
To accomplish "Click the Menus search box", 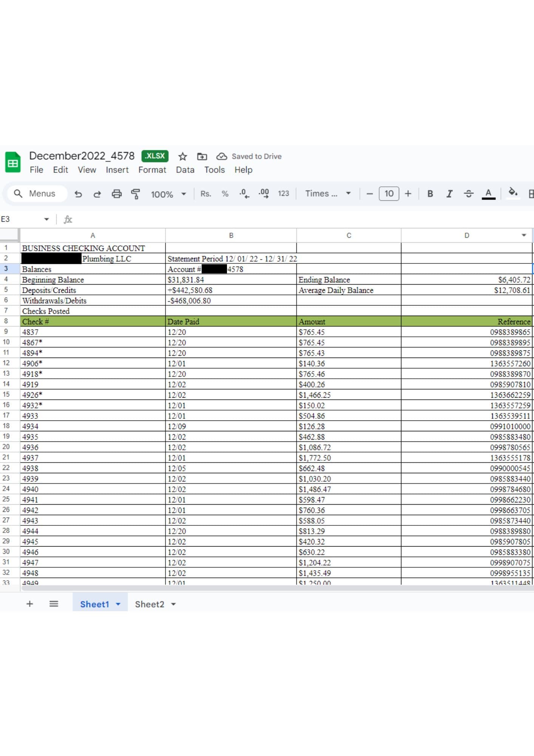I will pyautogui.click(x=37, y=194).
